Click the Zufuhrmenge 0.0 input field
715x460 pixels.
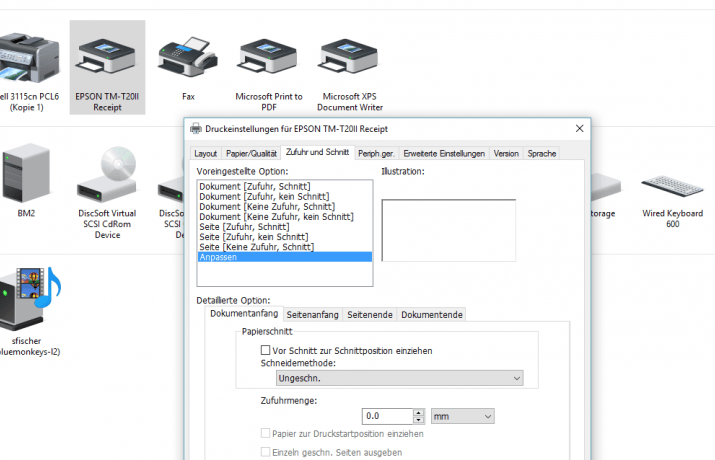(388, 416)
